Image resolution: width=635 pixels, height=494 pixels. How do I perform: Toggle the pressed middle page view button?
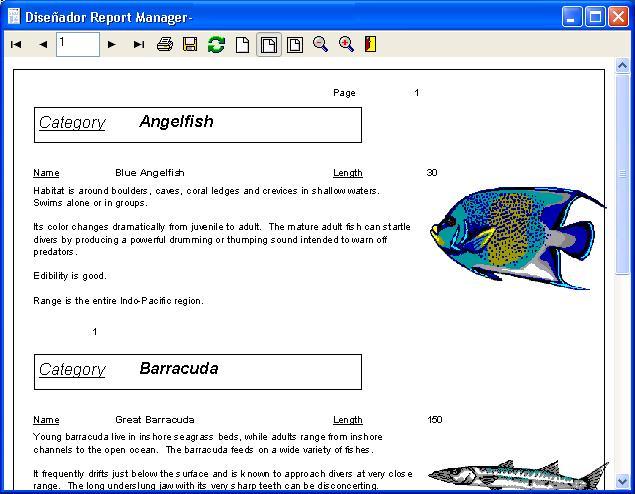tap(268, 44)
